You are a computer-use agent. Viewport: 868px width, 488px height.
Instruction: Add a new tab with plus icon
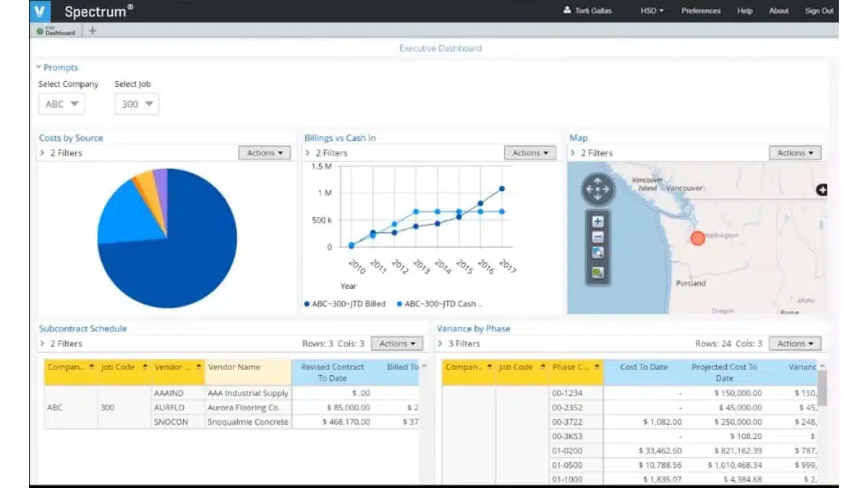[x=93, y=30]
